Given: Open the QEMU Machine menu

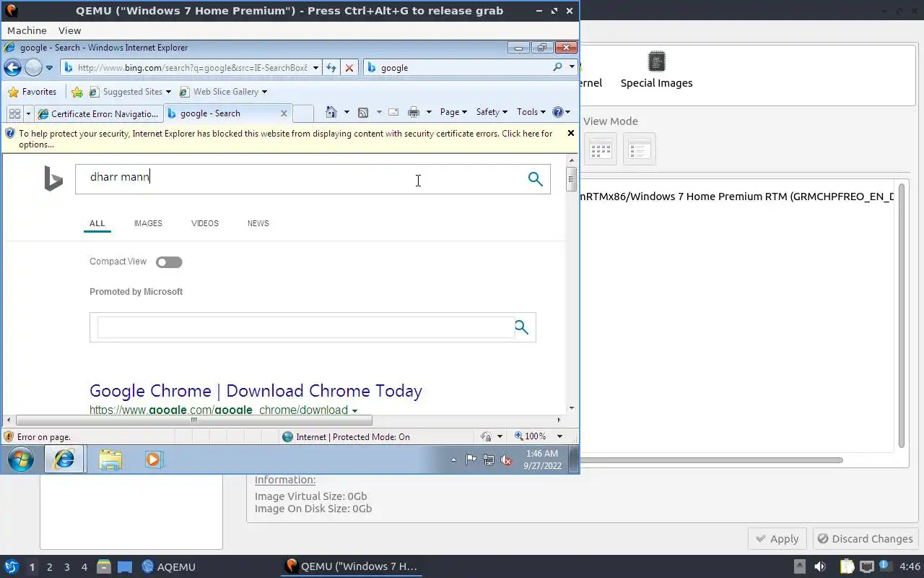Looking at the screenshot, I should (27, 30).
